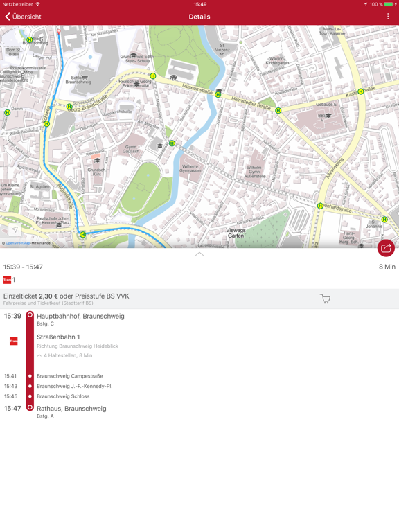Tap the Wi-Fi icon in status bar
This screenshot has width=399, height=532.
pos(37,4)
